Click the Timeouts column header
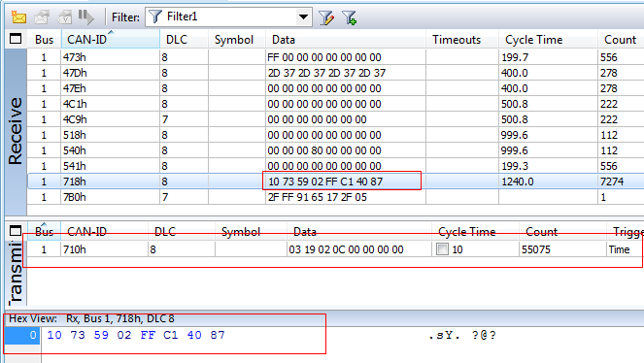This screenshot has height=363, width=644. [x=462, y=40]
